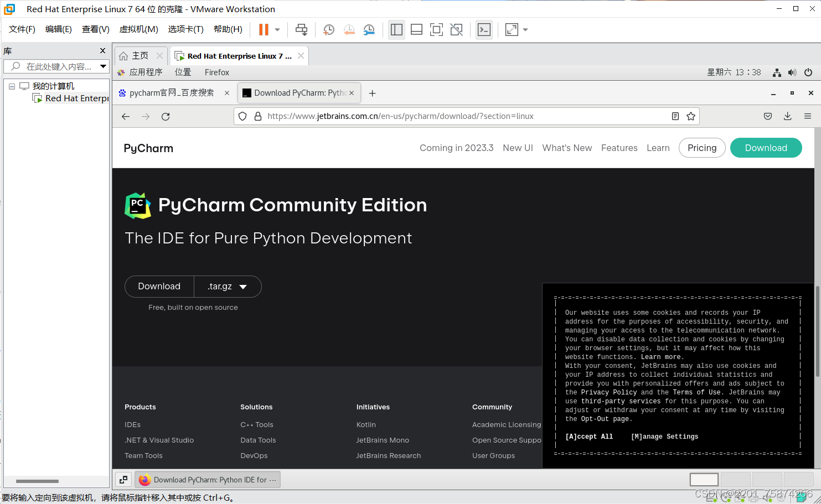Bookmark the PyCharm page with the star icon
The height and width of the screenshot is (504, 821).
[x=690, y=116]
